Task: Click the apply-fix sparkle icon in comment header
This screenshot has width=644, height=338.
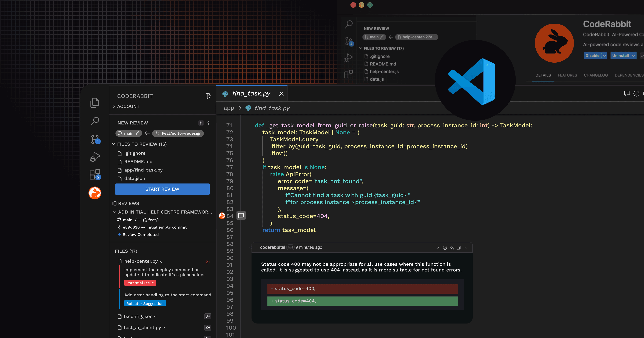Action: [452, 248]
